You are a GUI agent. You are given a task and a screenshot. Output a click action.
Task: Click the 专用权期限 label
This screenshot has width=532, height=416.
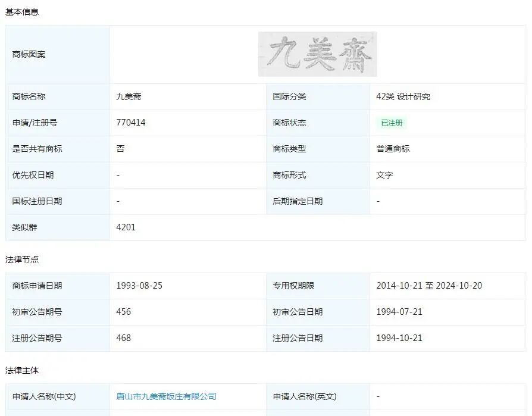click(293, 286)
